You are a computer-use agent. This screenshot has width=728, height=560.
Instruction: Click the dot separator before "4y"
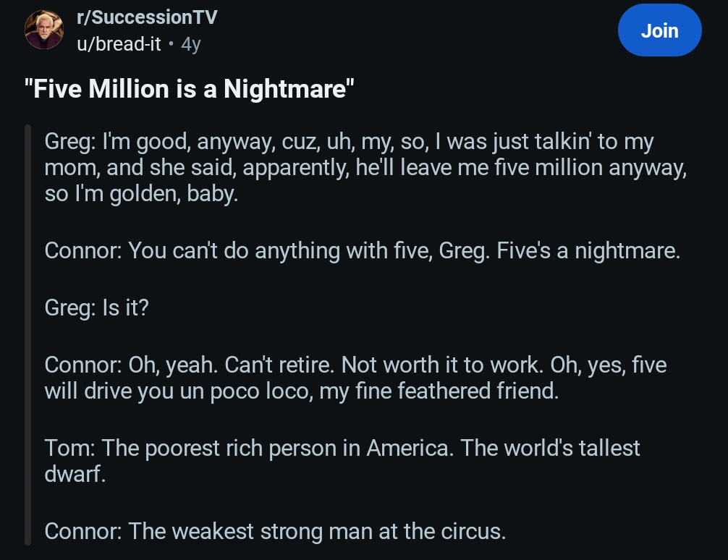pyautogui.click(x=170, y=44)
